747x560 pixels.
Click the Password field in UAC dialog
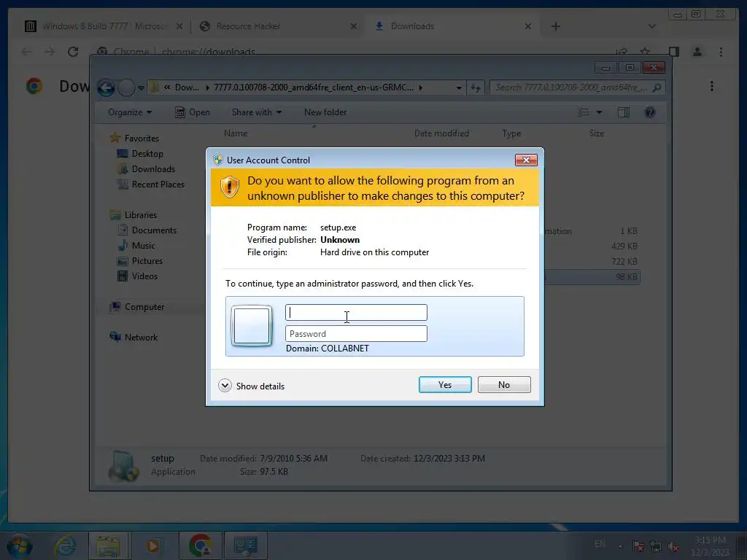point(356,333)
